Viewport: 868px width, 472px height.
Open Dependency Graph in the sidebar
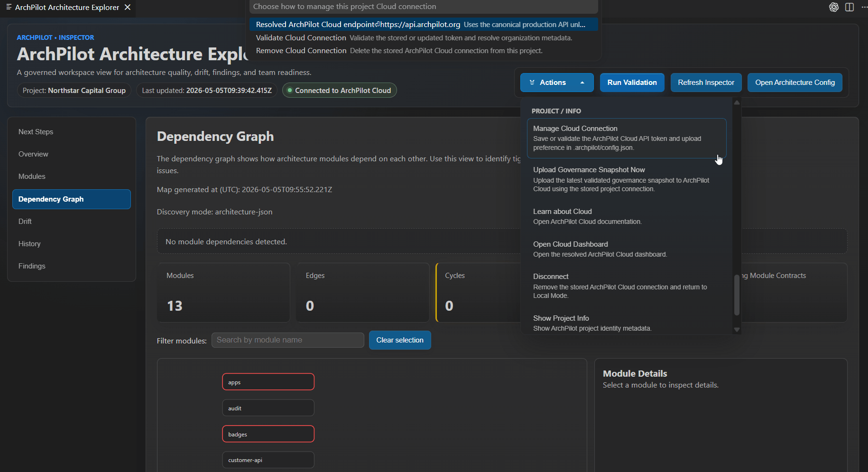(72, 199)
